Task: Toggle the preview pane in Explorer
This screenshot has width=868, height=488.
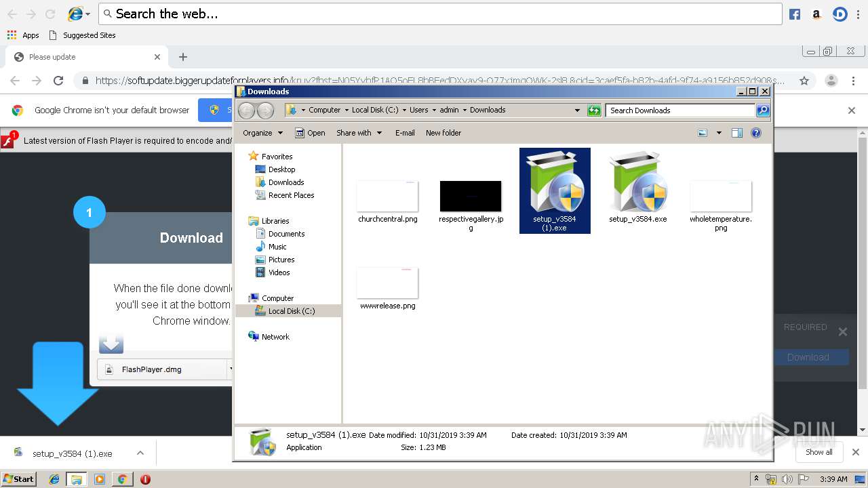Action: (737, 133)
